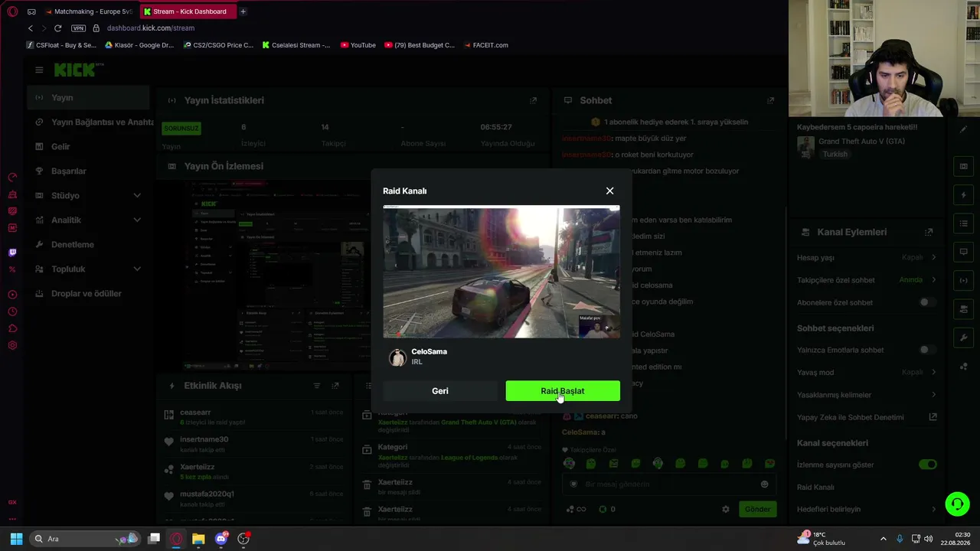Switch to Matchmaking - Europe 5v5 tab
Image resolution: width=980 pixels, height=551 pixels.
pyautogui.click(x=88, y=11)
